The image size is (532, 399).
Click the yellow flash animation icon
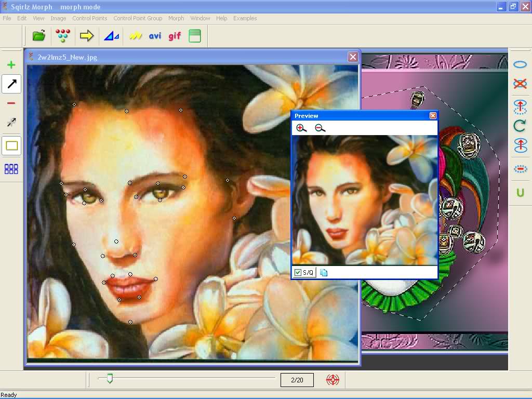click(136, 36)
